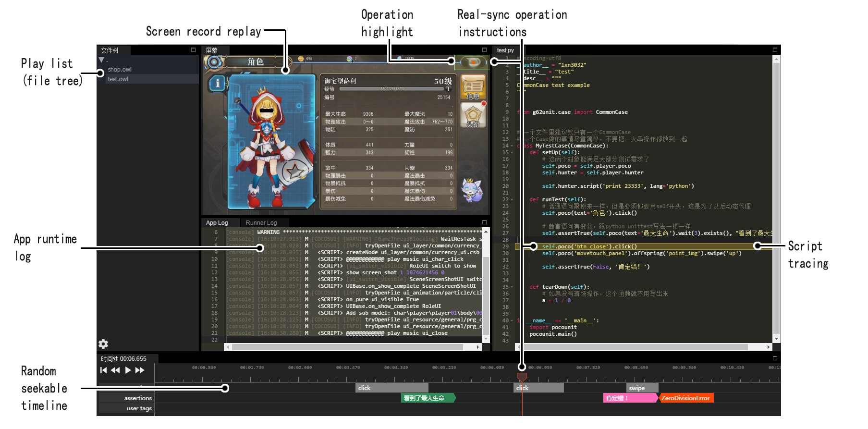Fold the __main__ block at line 40
Image resolution: width=868 pixels, height=429 pixels.
(512, 320)
